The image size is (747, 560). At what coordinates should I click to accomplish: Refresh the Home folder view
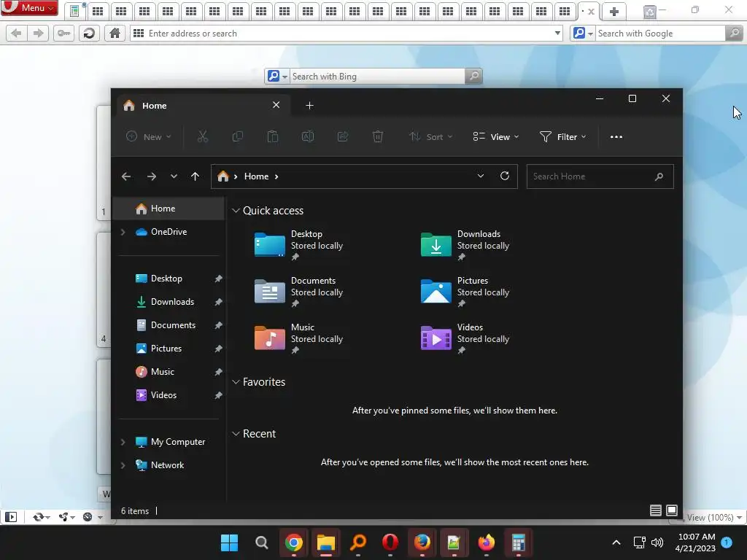pyautogui.click(x=505, y=176)
